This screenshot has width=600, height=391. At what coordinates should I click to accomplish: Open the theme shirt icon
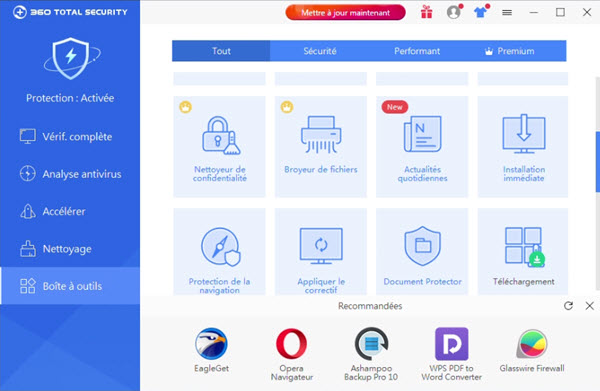coord(481,12)
